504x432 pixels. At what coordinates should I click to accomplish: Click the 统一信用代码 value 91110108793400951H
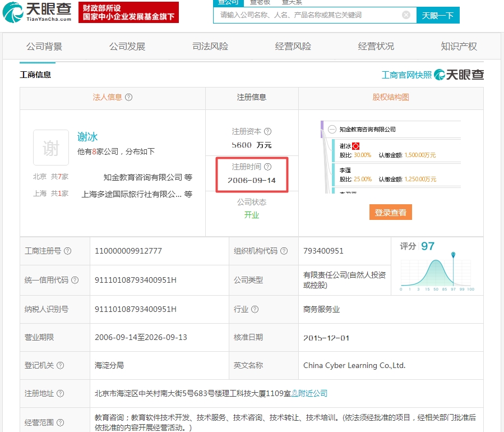tap(136, 280)
